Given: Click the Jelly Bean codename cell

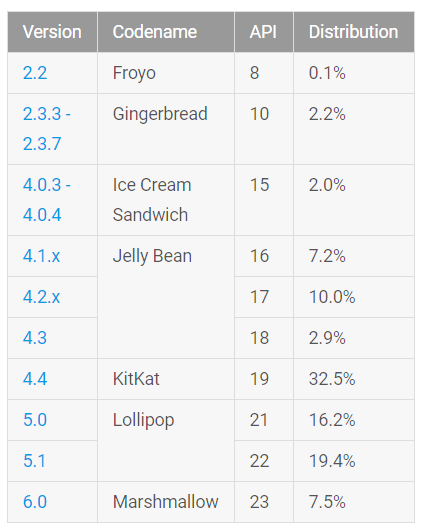Looking at the screenshot, I should point(166,297).
